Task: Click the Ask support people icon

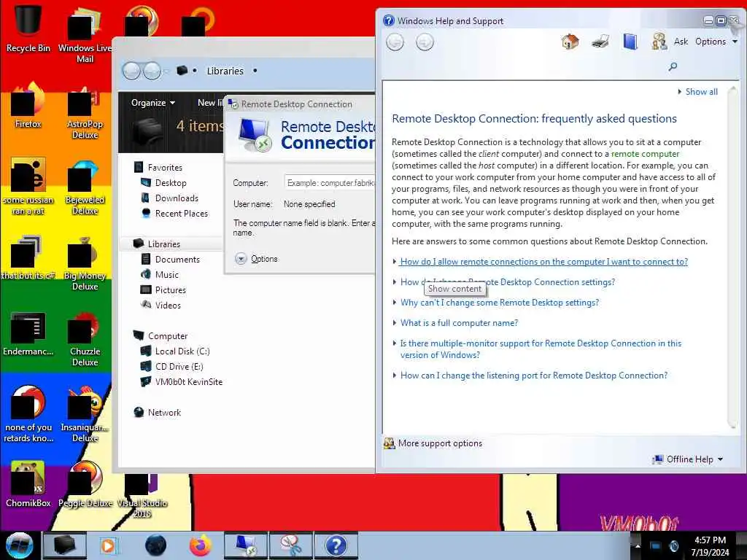Action: [659, 42]
